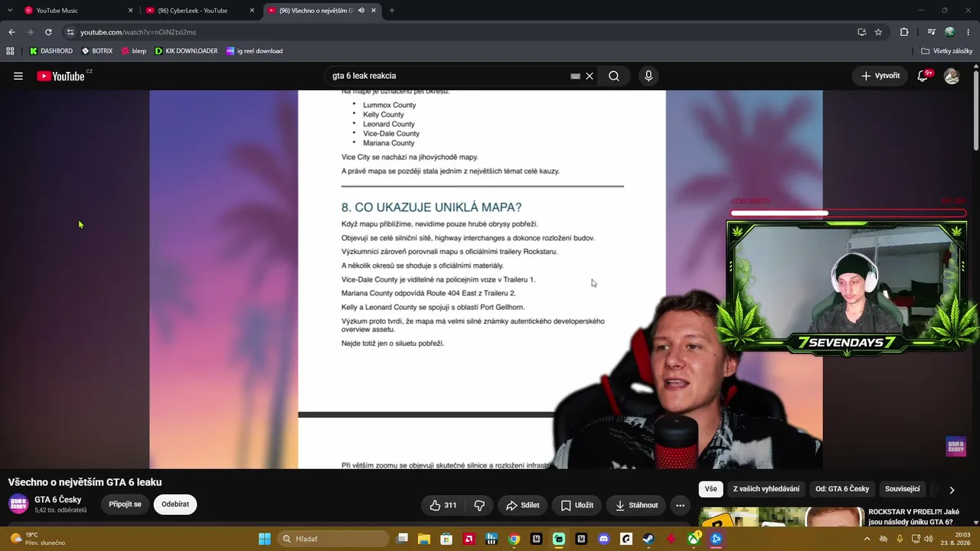Open the ROCKSTAR V PRDELI recommended video thumbnail
Screen dimensions: 980x551
click(x=782, y=517)
